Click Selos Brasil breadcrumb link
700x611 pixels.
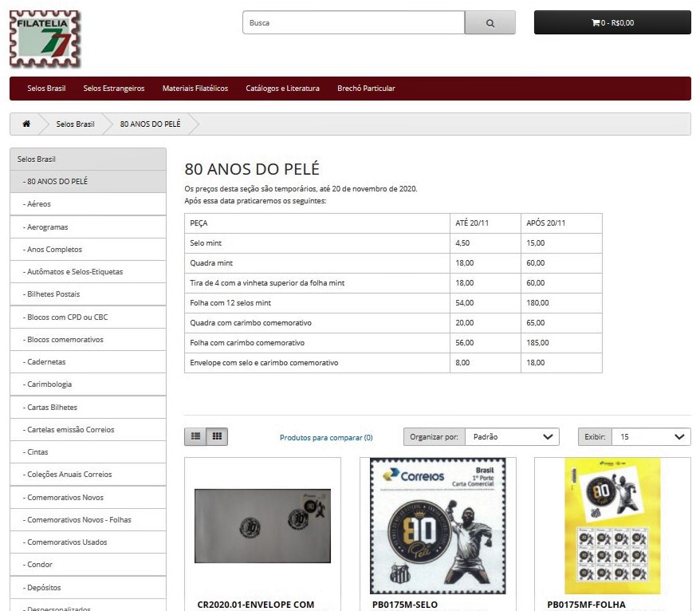[75, 124]
